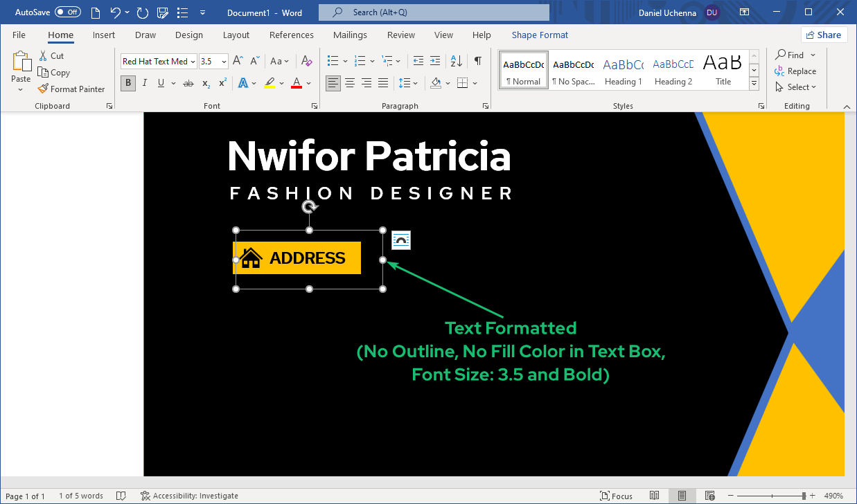857x504 pixels.
Task: Increase indent of paragraph
Action: [x=434, y=61]
